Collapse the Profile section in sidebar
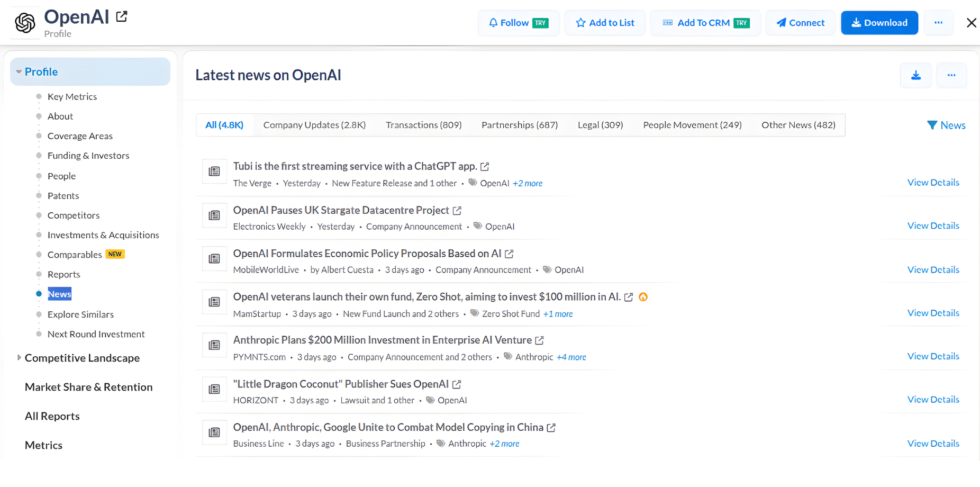 [19, 72]
